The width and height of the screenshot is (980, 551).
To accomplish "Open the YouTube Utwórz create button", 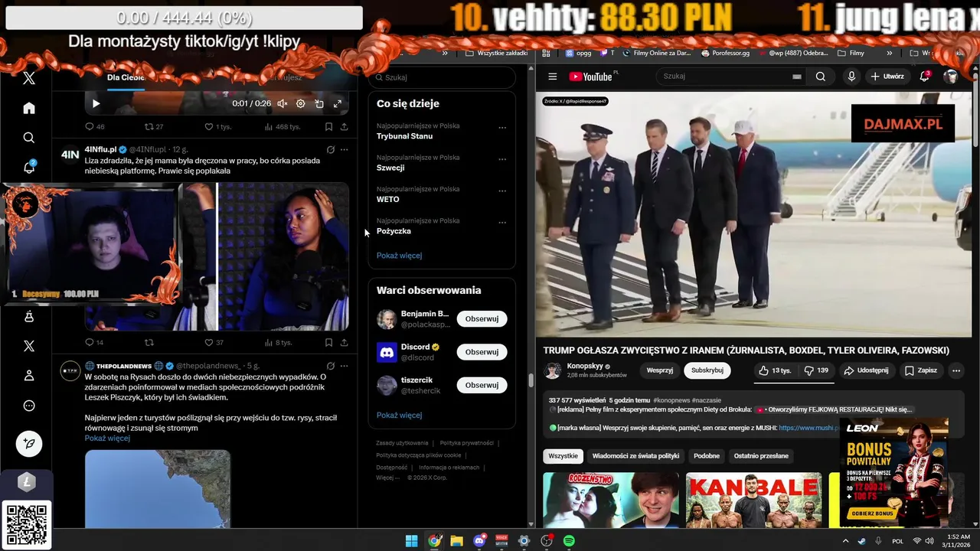I will pyautogui.click(x=887, y=77).
